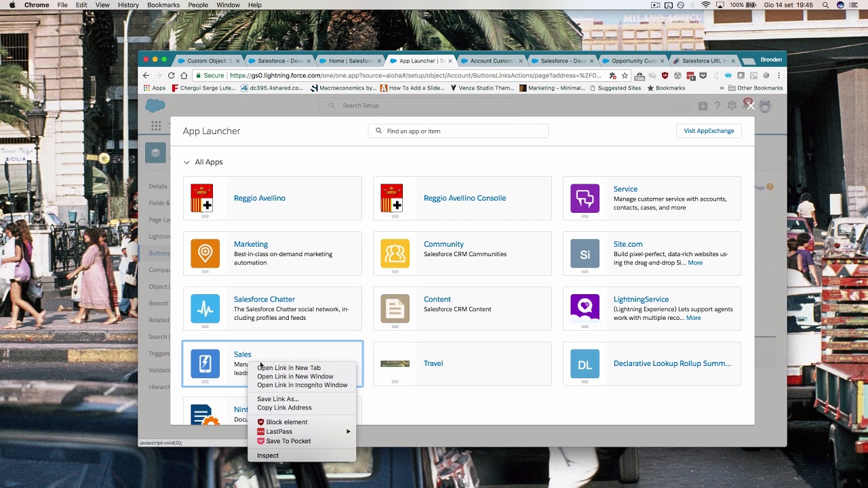Click Chrome's home button
This screenshot has height=488, width=868.
tap(184, 75)
